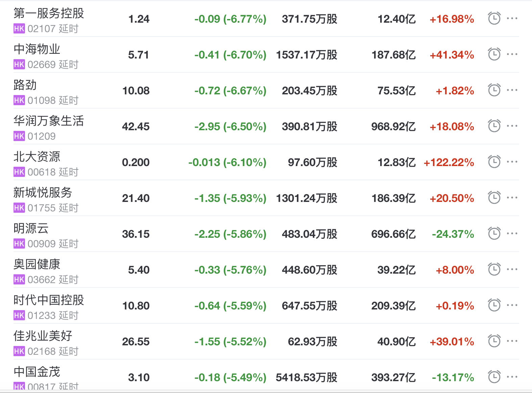The image size is (532, 393).
Task: Click volume 62.93万股
Action: click(x=313, y=342)
